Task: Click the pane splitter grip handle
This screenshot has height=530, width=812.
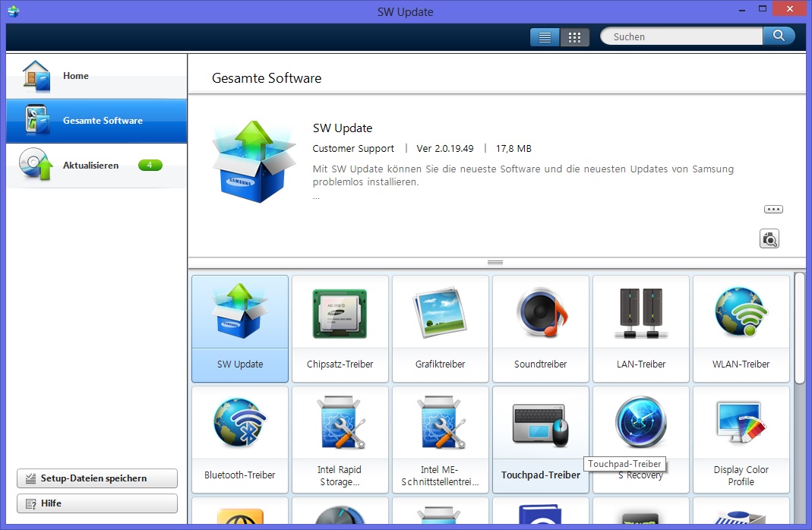Action: (x=495, y=263)
